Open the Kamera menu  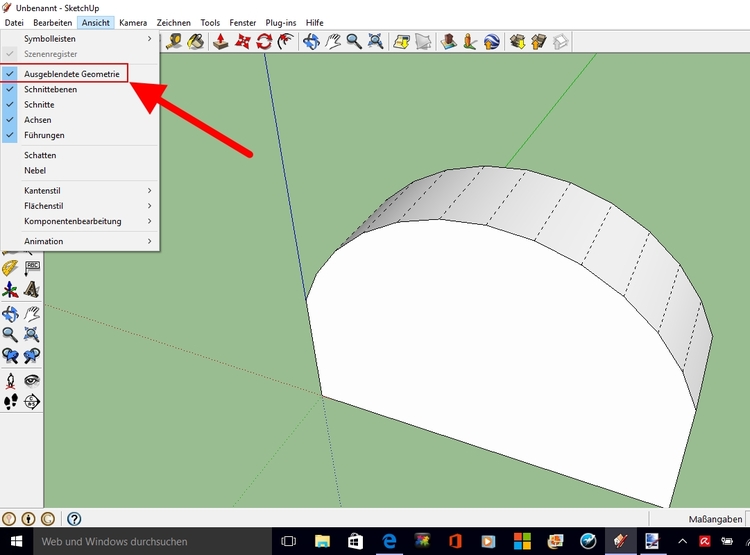tap(133, 22)
